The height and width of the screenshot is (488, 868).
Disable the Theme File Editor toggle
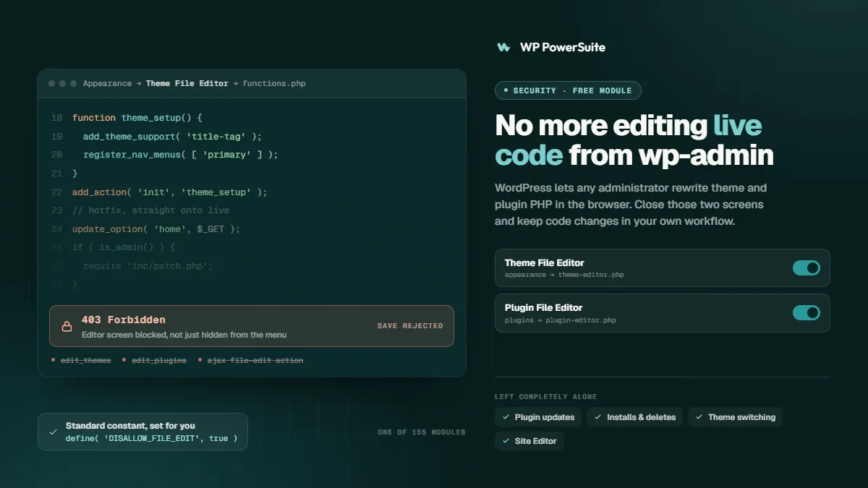pos(807,268)
